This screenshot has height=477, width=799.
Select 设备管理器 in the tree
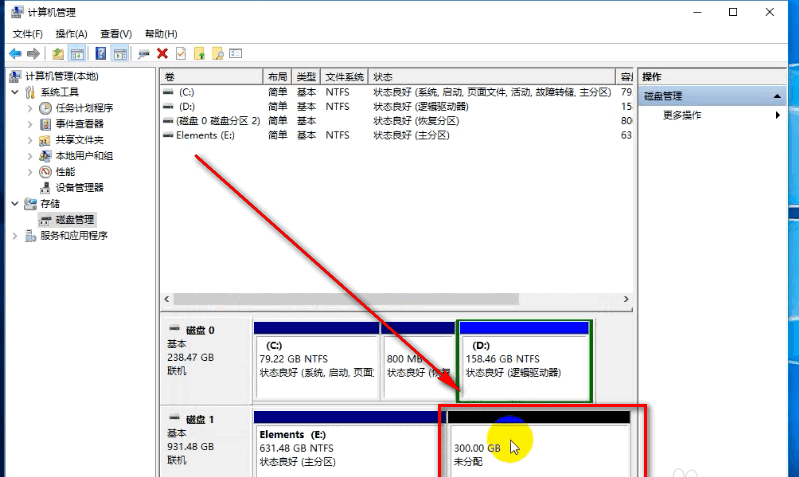pyautogui.click(x=78, y=187)
